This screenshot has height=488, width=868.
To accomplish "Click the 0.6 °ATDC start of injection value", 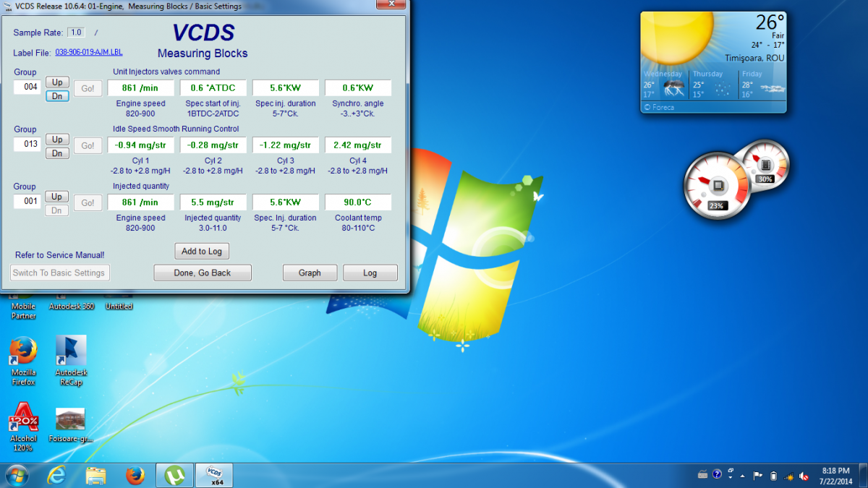I will coord(213,88).
